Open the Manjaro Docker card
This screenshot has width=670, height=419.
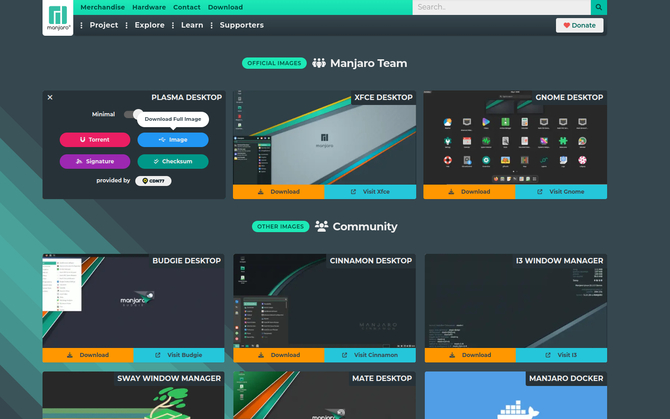pyautogui.click(x=516, y=395)
